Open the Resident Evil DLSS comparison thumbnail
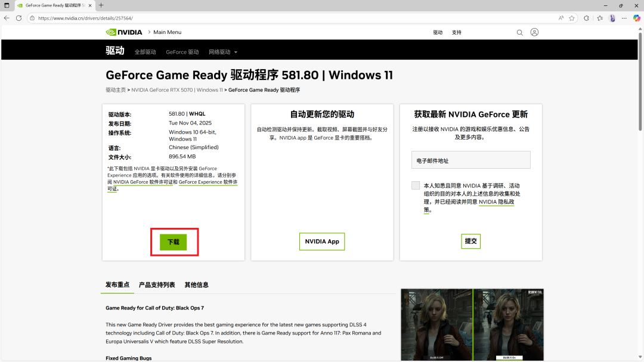644x362 pixels. click(x=472, y=324)
